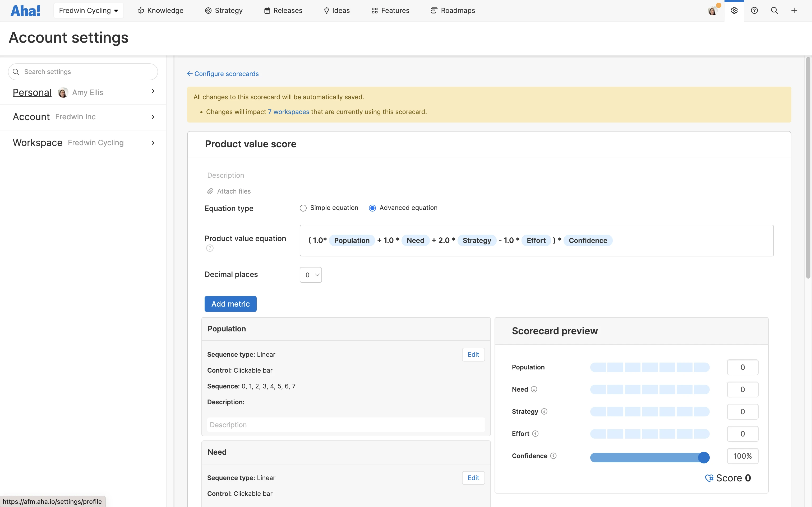Screen dimensions: 812x507
Task: Click the help question mark icon
Action: tap(754, 10)
